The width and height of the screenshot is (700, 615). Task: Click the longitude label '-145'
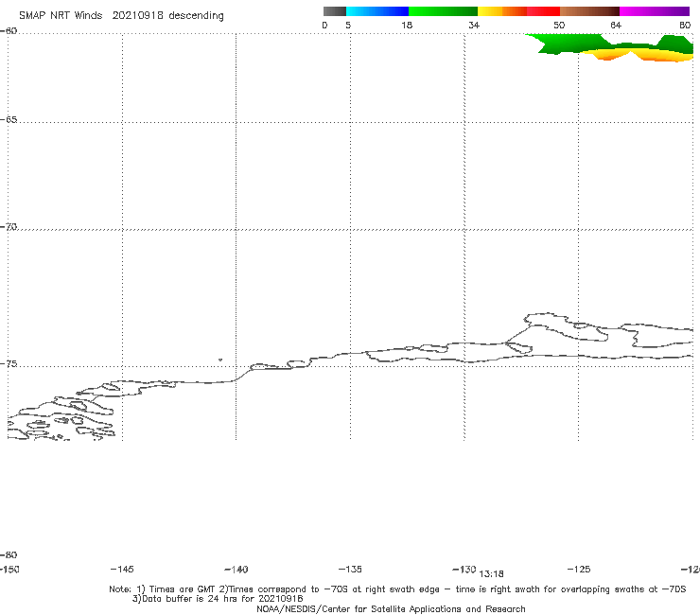(x=122, y=570)
